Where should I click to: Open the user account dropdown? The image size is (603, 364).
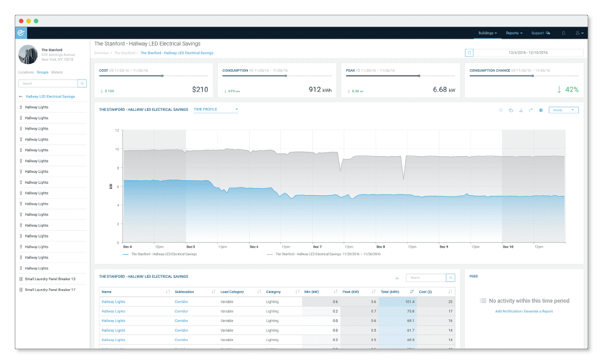[x=579, y=33]
